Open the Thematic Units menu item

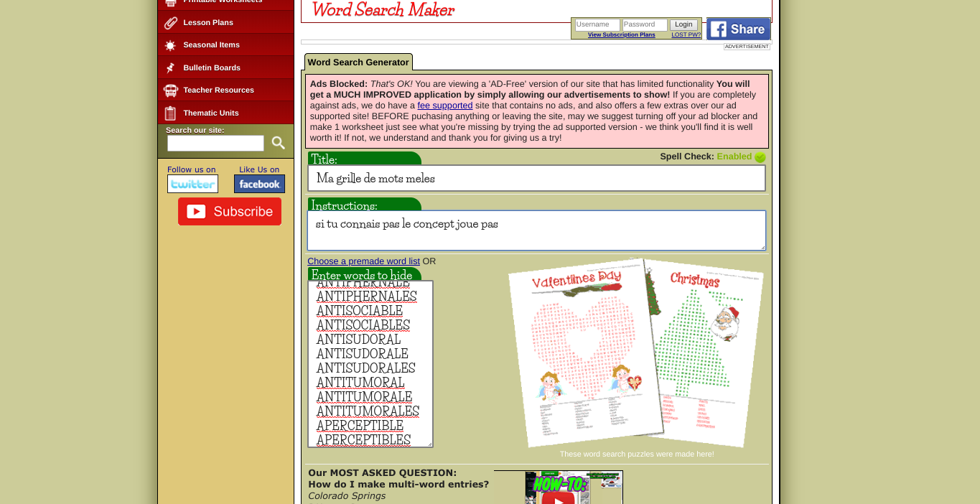tap(211, 113)
